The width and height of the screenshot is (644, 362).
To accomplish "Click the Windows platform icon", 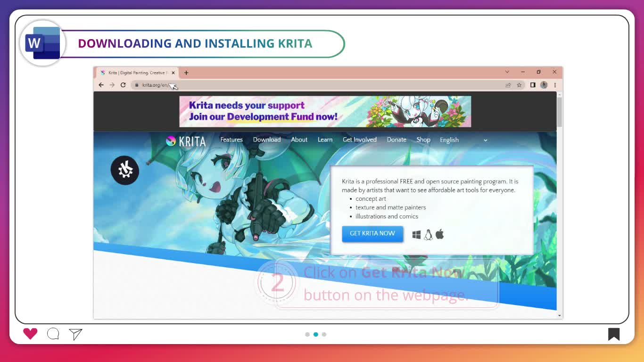I will click(x=416, y=235).
